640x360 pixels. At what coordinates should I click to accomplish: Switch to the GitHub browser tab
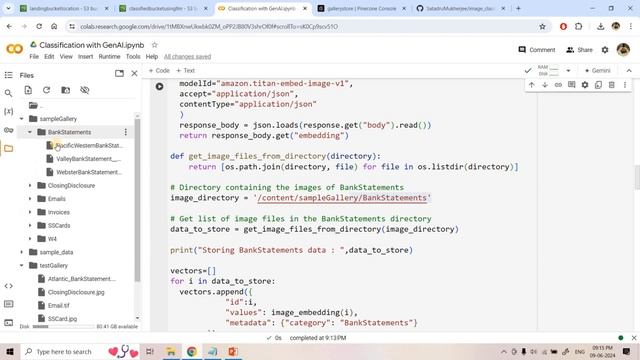[x=460, y=8]
